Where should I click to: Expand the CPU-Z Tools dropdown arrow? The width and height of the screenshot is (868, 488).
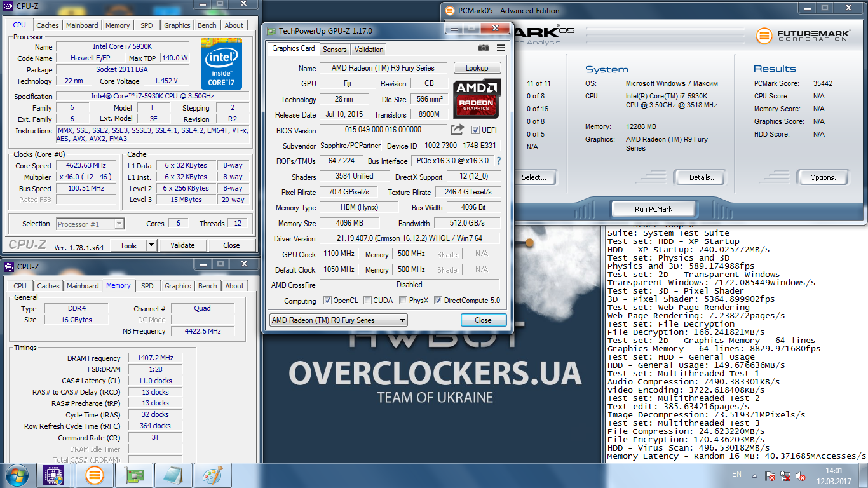coord(151,245)
